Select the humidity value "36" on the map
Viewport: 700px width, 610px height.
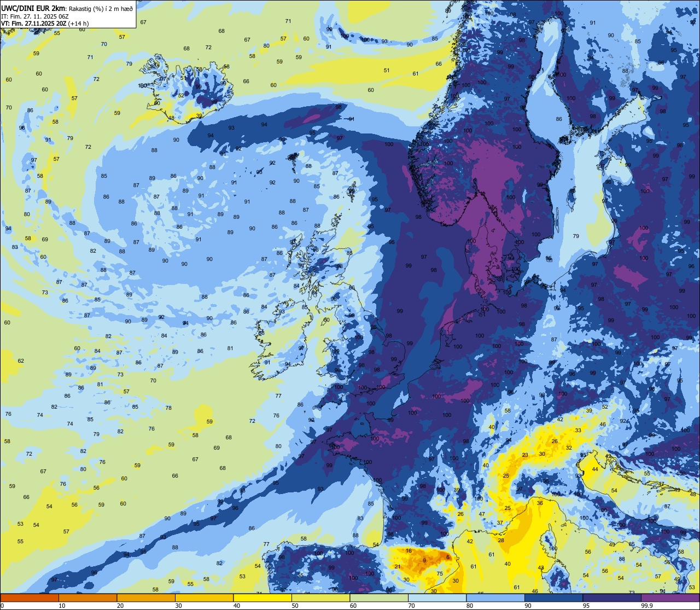pos(540,503)
